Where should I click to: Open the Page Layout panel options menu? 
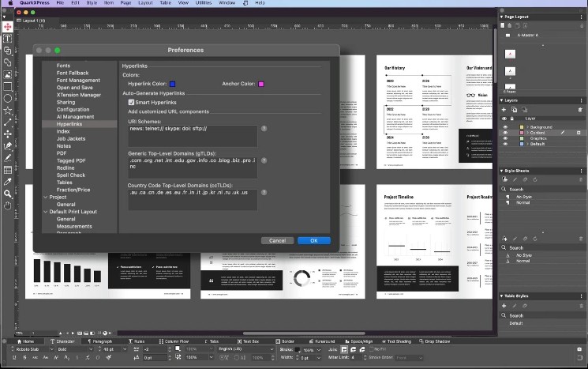581,17
